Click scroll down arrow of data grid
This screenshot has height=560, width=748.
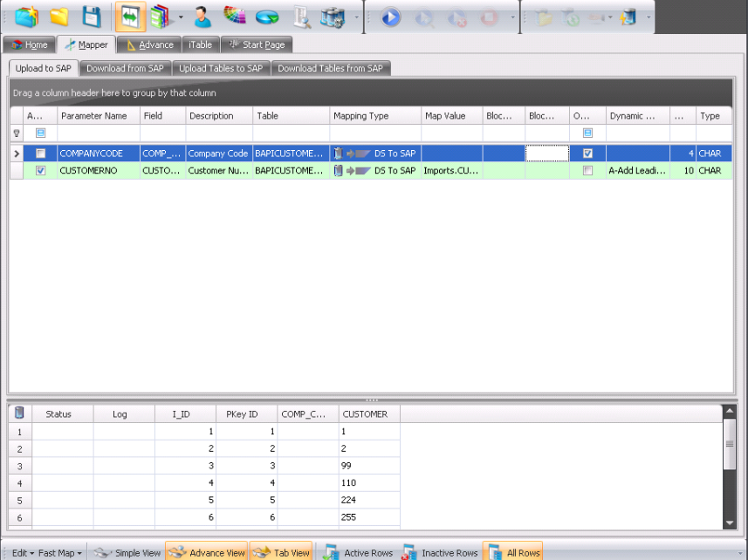click(x=730, y=522)
